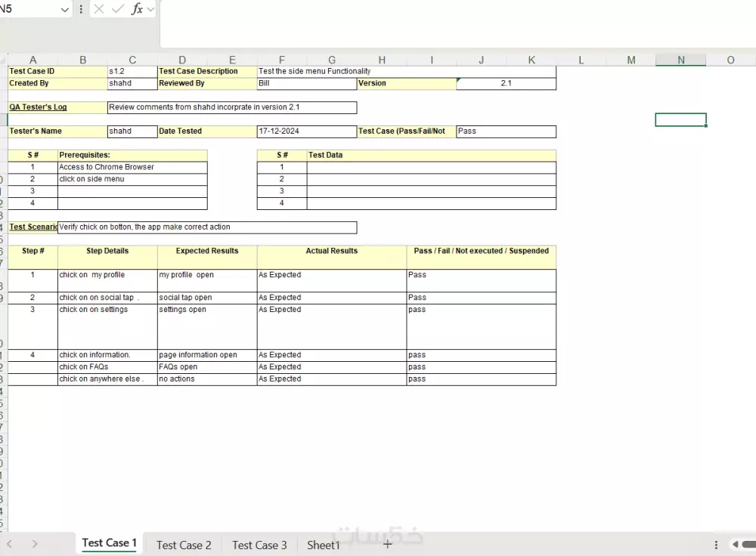Select the 'Expected Results' header cell
The image size is (756, 556).
(207, 258)
